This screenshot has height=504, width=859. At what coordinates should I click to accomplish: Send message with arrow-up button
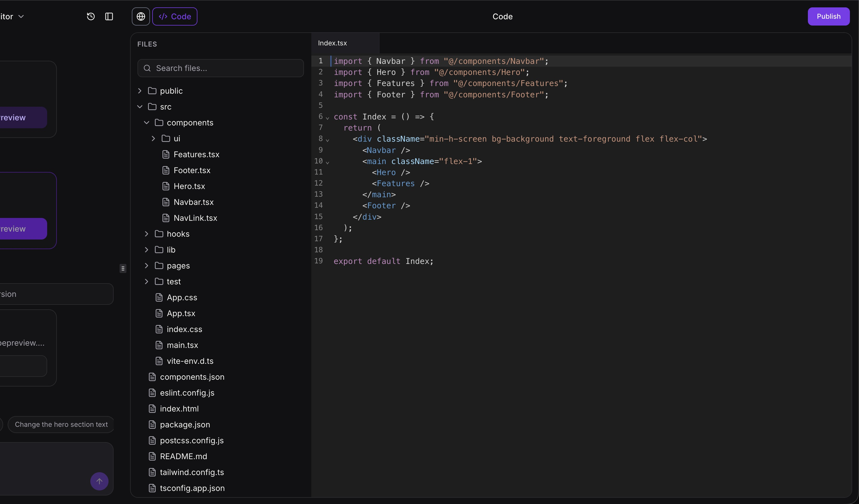point(99,481)
